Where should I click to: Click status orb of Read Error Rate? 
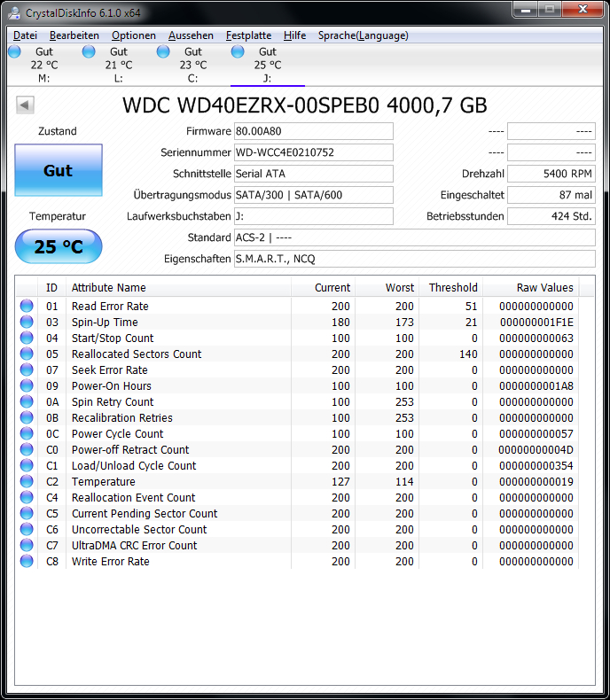click(x=27, y=306)
